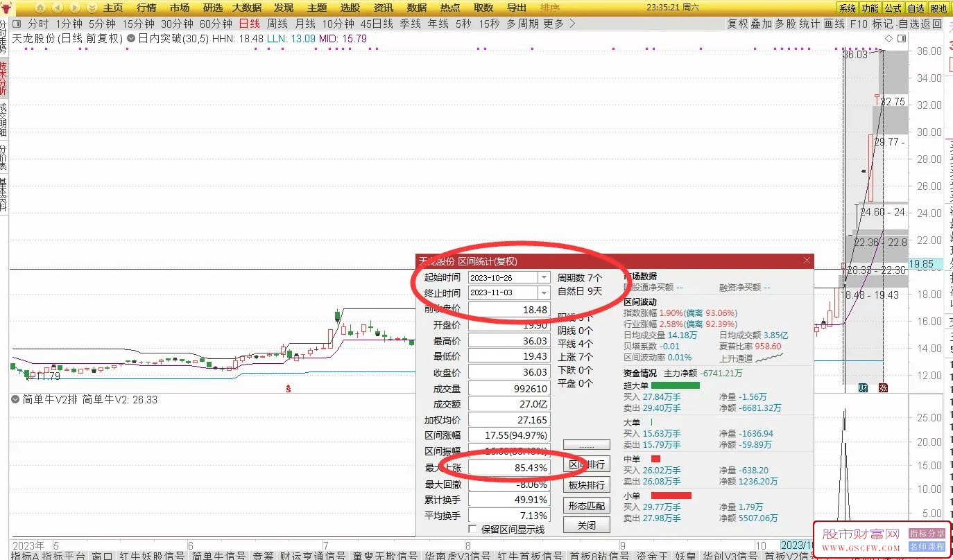Open the 主页 menu

click(x=113, y=8)
